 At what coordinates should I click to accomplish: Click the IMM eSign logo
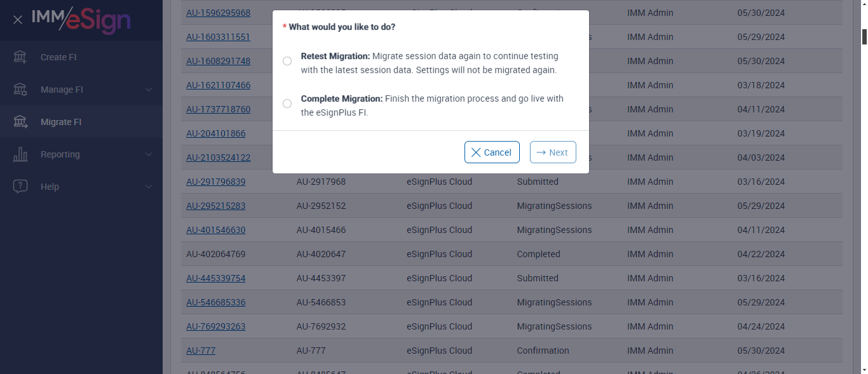(x=81, y=20)
